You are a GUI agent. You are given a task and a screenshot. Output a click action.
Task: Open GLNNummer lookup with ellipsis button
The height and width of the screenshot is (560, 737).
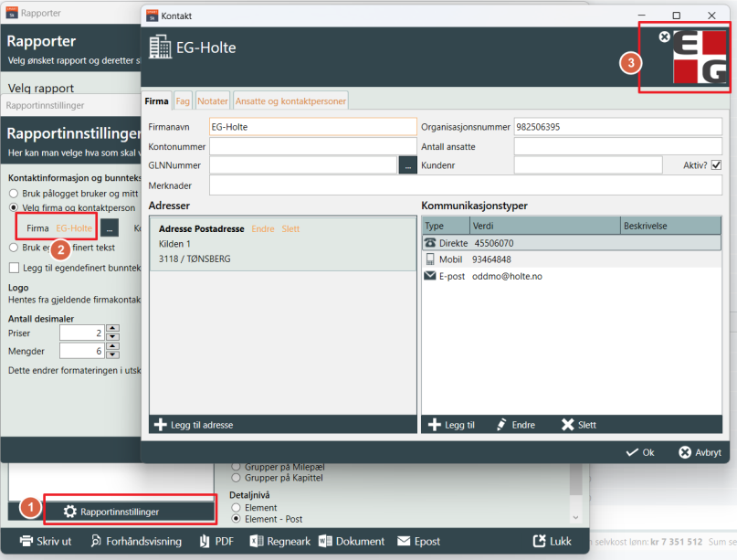[x=407, y=165]
